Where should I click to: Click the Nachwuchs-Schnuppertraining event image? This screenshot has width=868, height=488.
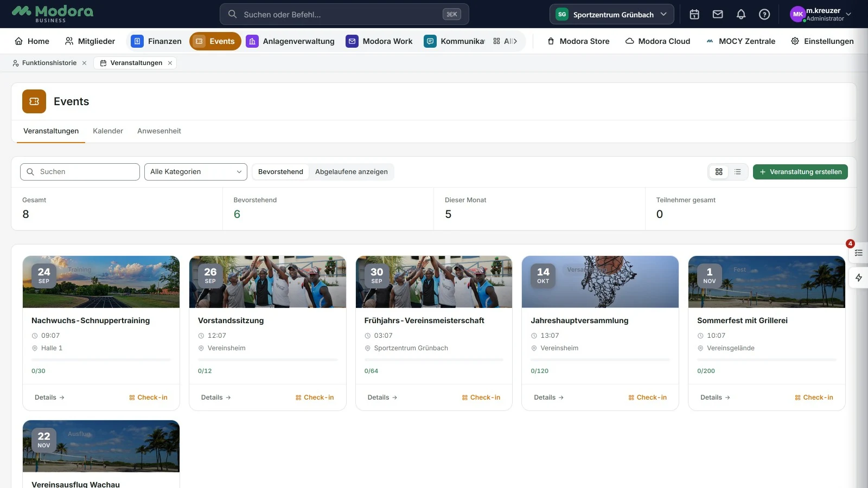(101, 282)
